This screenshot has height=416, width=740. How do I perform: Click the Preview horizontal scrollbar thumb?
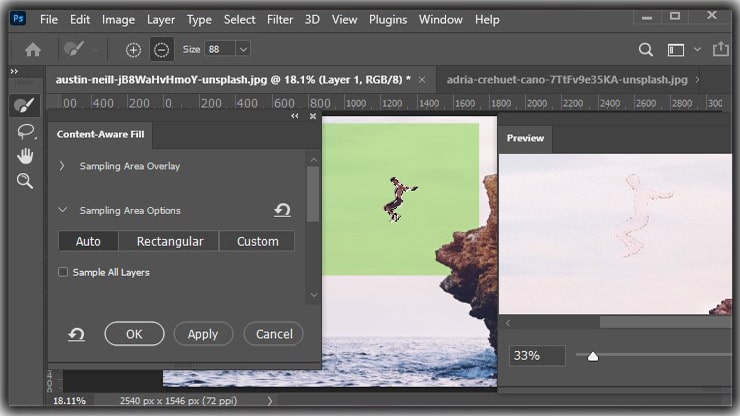coord(665,323)
